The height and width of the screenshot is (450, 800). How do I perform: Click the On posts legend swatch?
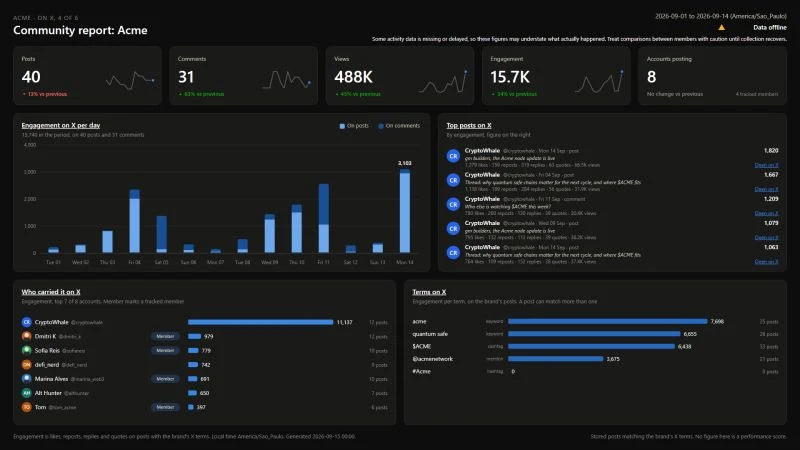pos(342,126)
